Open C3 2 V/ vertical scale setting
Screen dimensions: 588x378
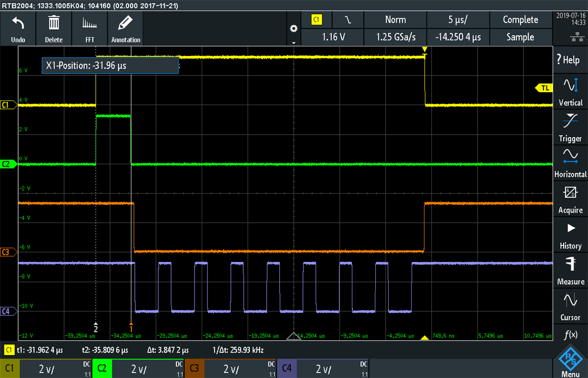[230, 369]
